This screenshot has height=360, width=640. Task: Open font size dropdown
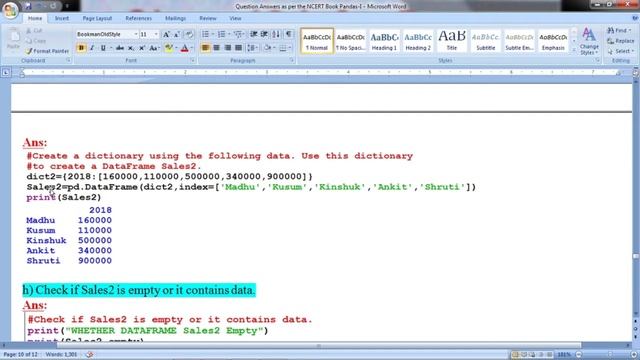[x=156, y=35]
